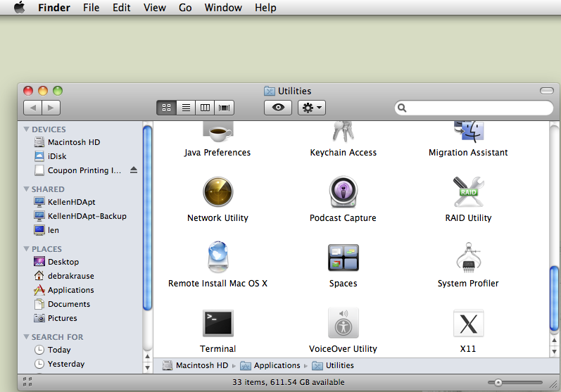The image size is (561, 392).
Task: Click the sidebar scrollbar thumb
Action: (x=147, y=218)
